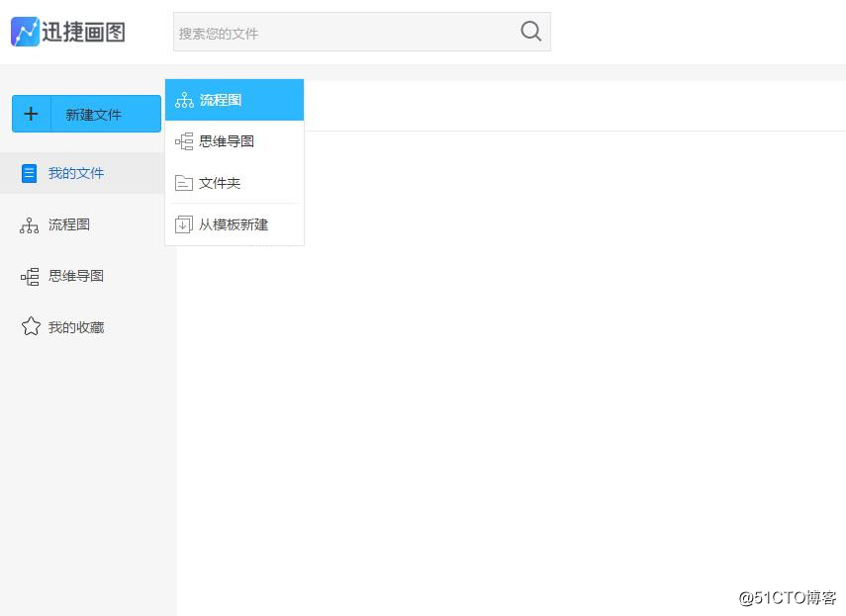Viewport: 846px width, 616px height.
Task: Choose 文件夹 in the new file menu
Action: (x=235, y=183)
